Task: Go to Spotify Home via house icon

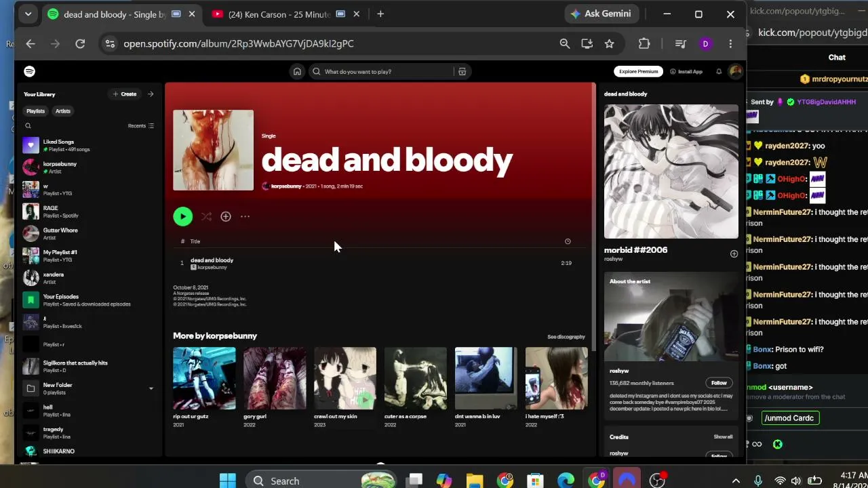Action: [x=297, y=71]
